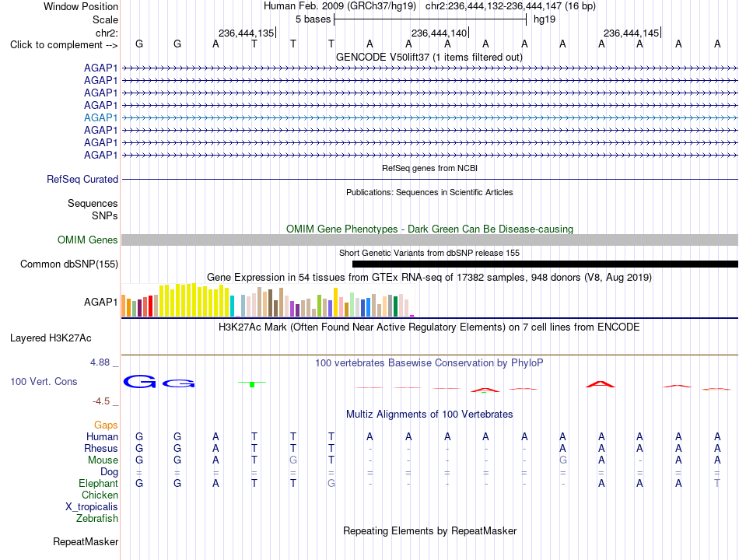
Task: Open the OMIM Gene Phenotypes green title
Action: coord(429,229)
